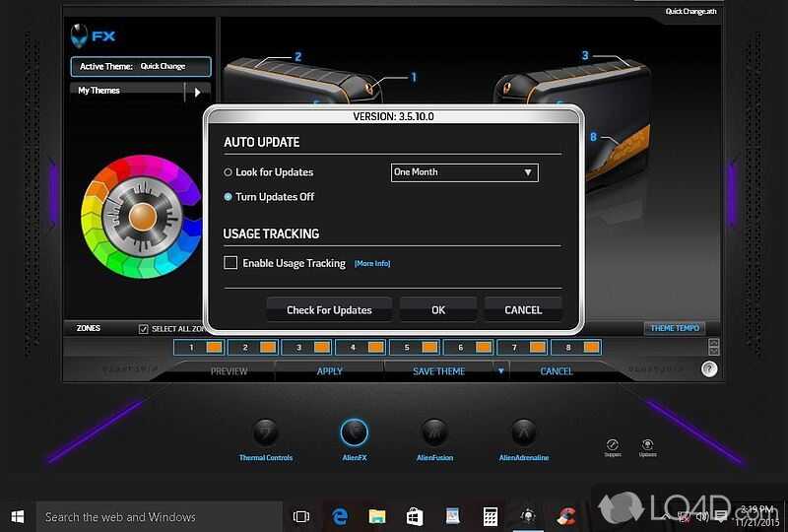Click the Updates icon
Image resolution: width=788 pixels, height=532 pixels.
coord(647,445)
